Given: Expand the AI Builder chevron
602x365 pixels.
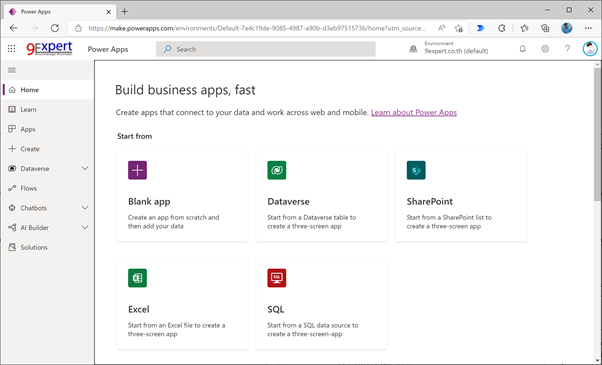Looking at the screenshot, I should pyautogui.click(x=85, y=228).
